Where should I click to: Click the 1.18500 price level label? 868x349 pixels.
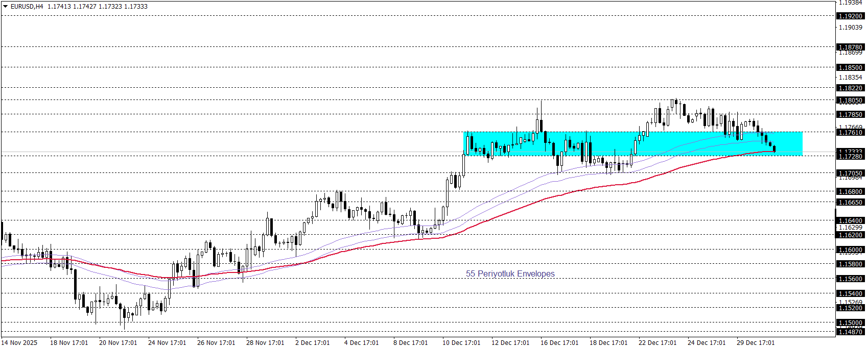pyautogui.click(x=851, y=68)
